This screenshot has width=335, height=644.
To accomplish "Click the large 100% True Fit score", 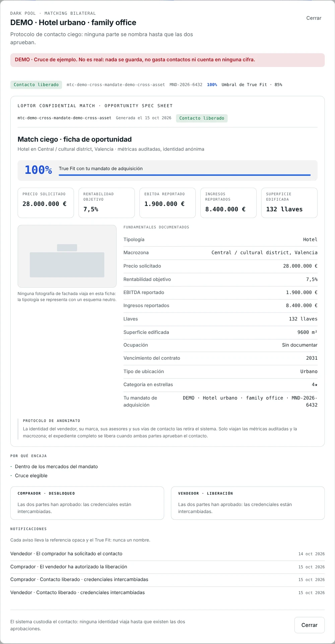I will (x=38, y=170).
